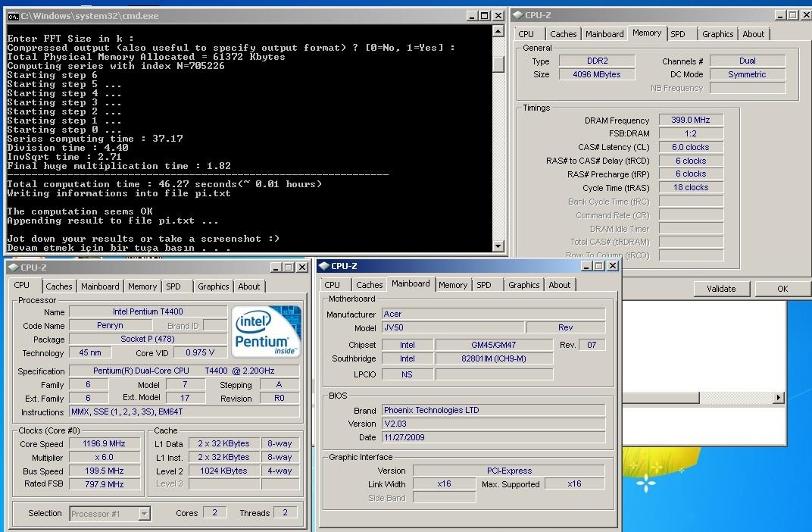This screenshot has width=812, height=532.
Task: Go to Graphics tab in Memory window
Action: 717,34
